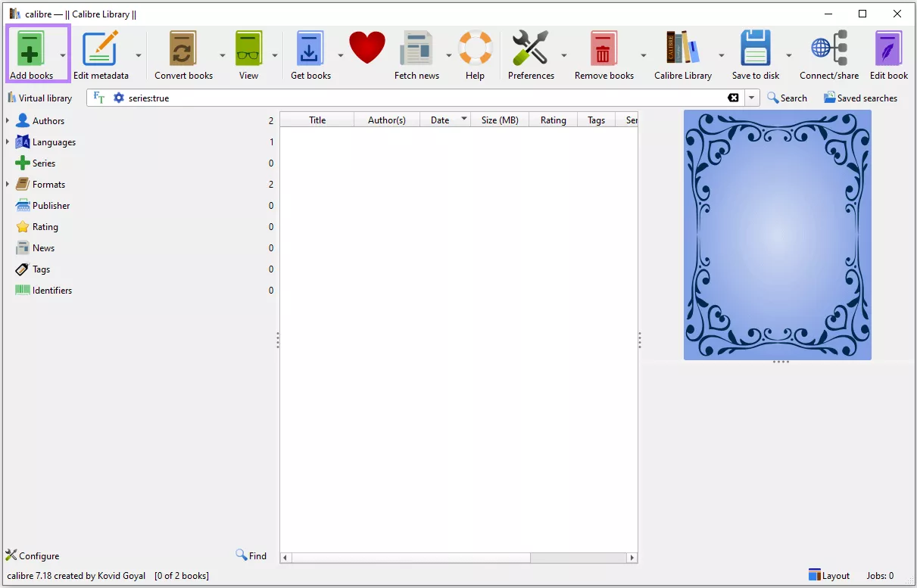
Task: Open the Donate heart icon
Action: (x=367, y=48)
